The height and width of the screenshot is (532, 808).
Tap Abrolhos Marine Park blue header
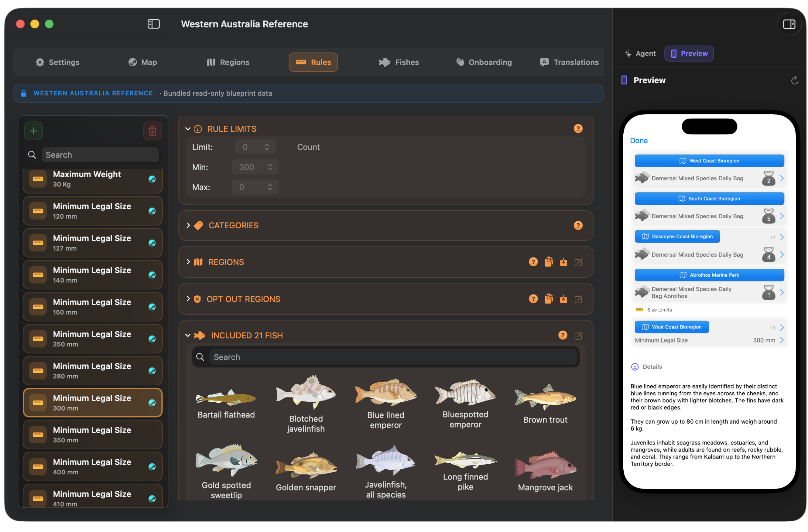coord(709,275)
